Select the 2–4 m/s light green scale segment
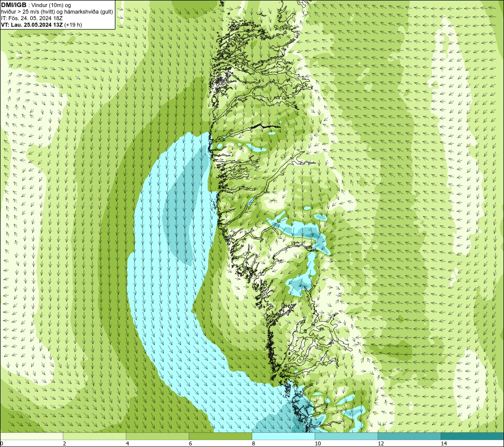Screen dimensions: 504x447 point(95,436)
